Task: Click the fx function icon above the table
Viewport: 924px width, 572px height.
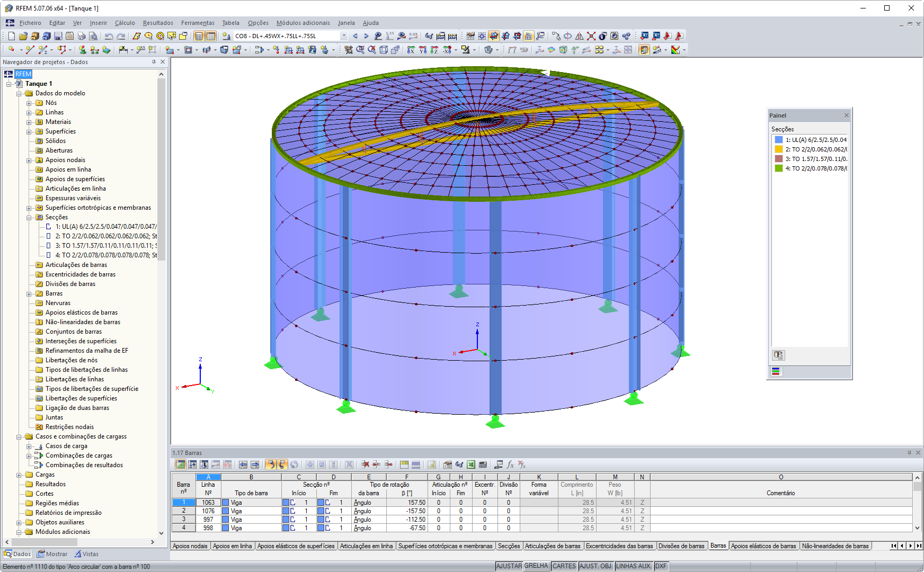Action: click(510, 464)
